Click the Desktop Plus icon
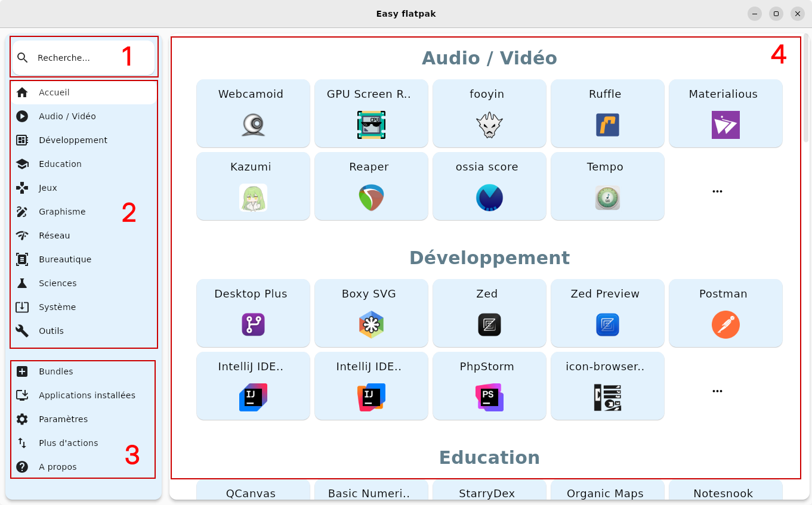 coord(253,325)
